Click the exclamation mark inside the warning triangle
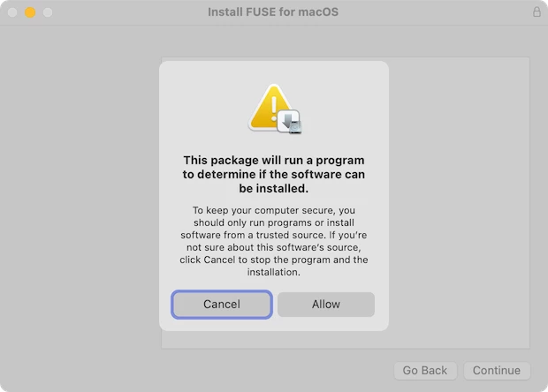548x392 pixels. [274, 106]
